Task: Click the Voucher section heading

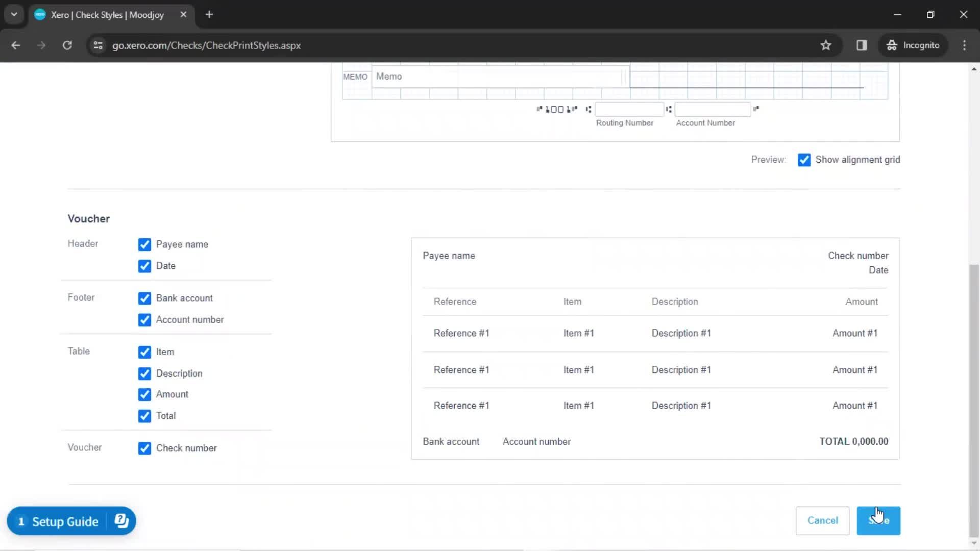Action: 89,218
